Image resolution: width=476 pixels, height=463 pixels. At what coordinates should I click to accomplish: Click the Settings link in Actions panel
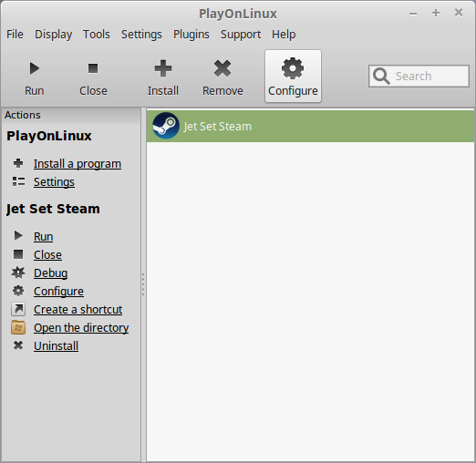click(54, 182)
